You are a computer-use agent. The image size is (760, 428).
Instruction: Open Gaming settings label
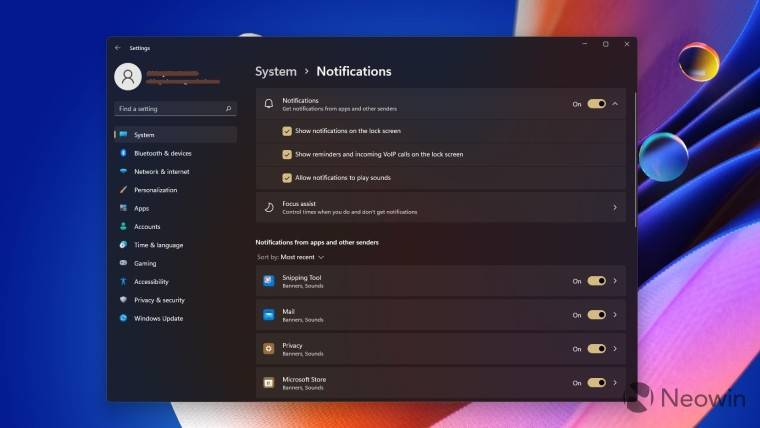(145, 264)
